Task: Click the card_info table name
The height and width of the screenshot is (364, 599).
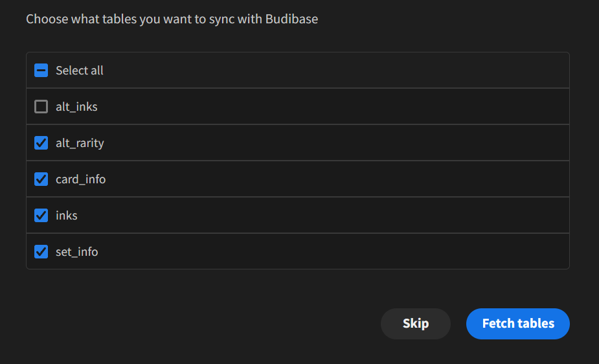Action: pos(80,179)
